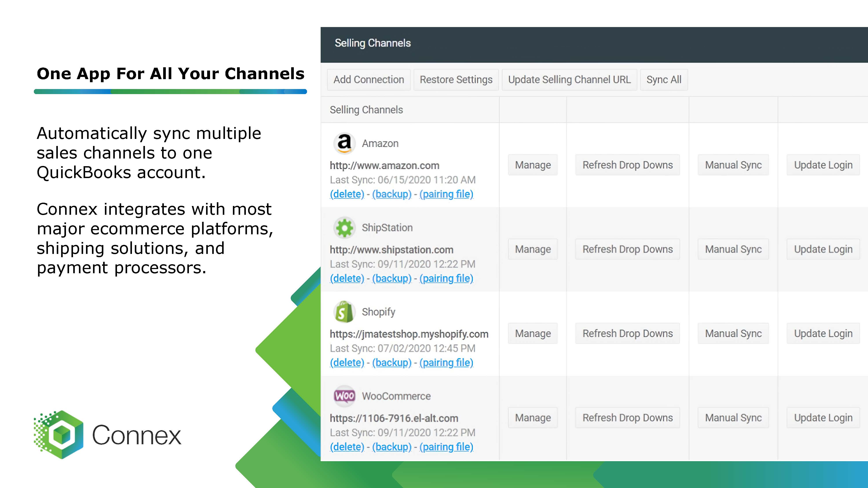Open ShipStation backup link
This screenshot has height=488, width=868.
(391, 278)
